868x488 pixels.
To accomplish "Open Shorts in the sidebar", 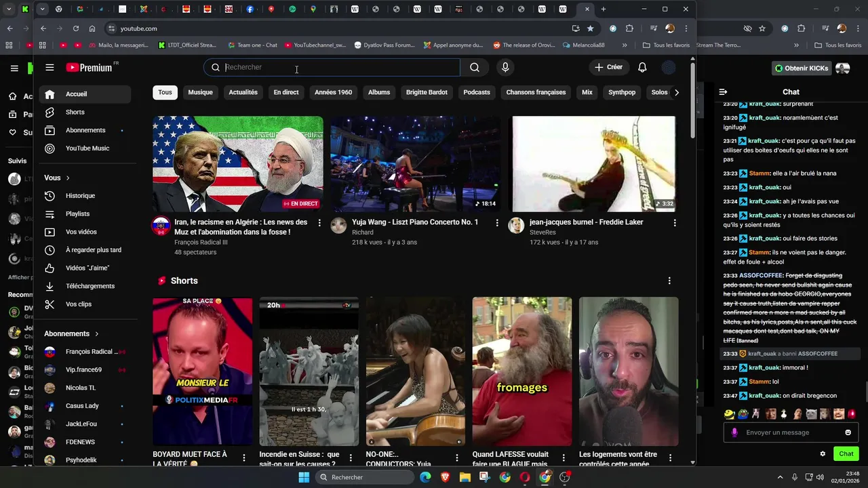I will [85, 112].
